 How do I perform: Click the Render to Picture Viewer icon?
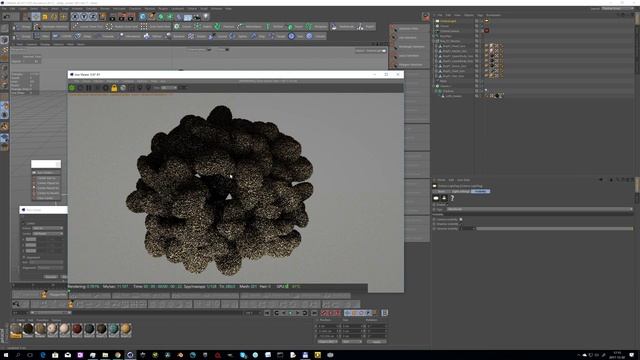[x=122, y=17]
